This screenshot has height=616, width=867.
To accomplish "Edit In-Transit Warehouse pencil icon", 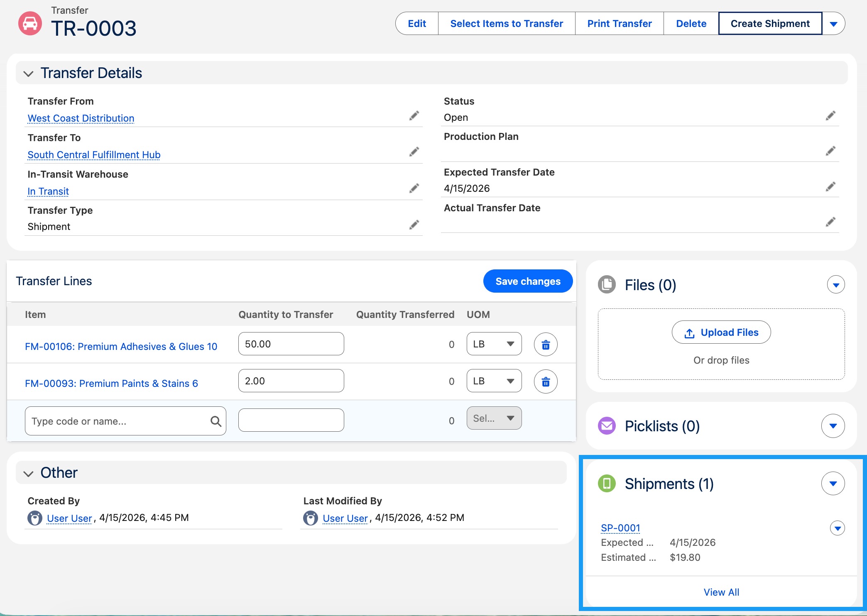I will (x=414, y=188).
